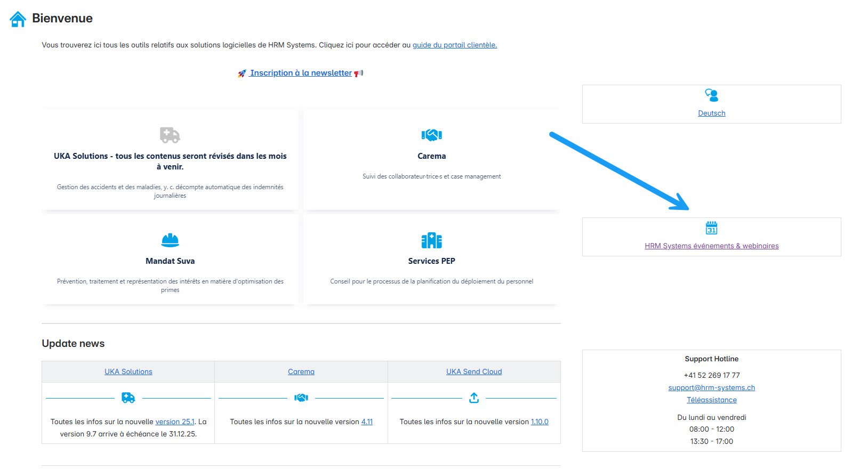Click the speech bubble person icon above Deutsch
This screenshot has height=470, width=868.
pos(712,95)
